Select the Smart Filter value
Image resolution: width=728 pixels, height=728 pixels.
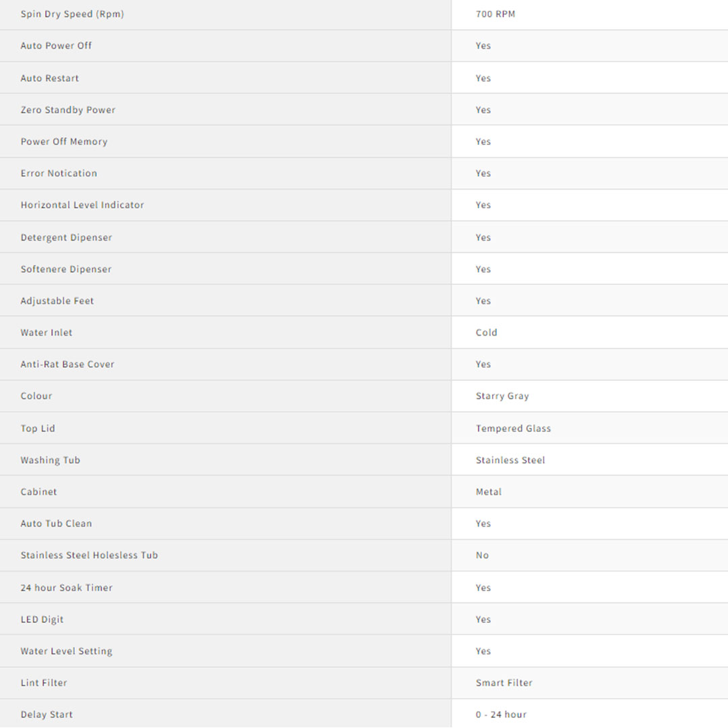tap(504, 683)
